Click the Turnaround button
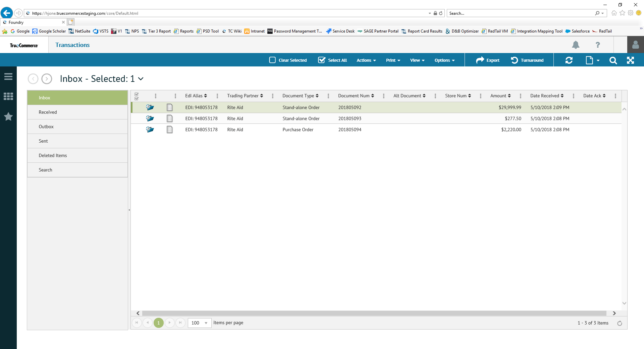This screenshot has height=349, width=644. coord(527,60)
